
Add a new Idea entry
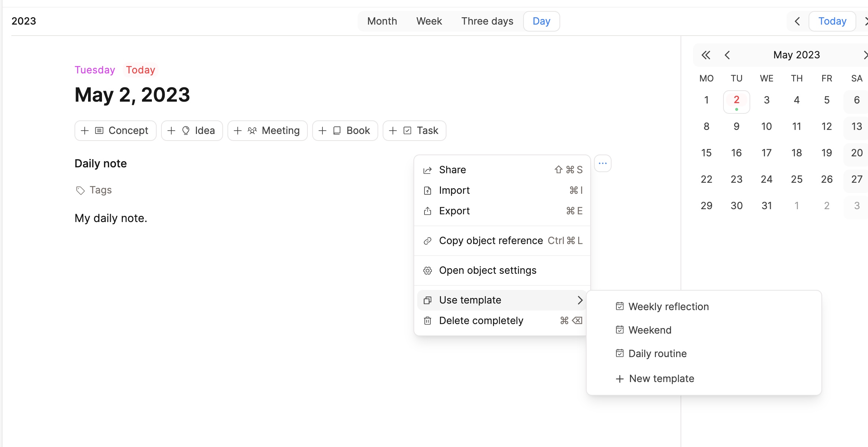pyautogui.click(x=192, y=130)
